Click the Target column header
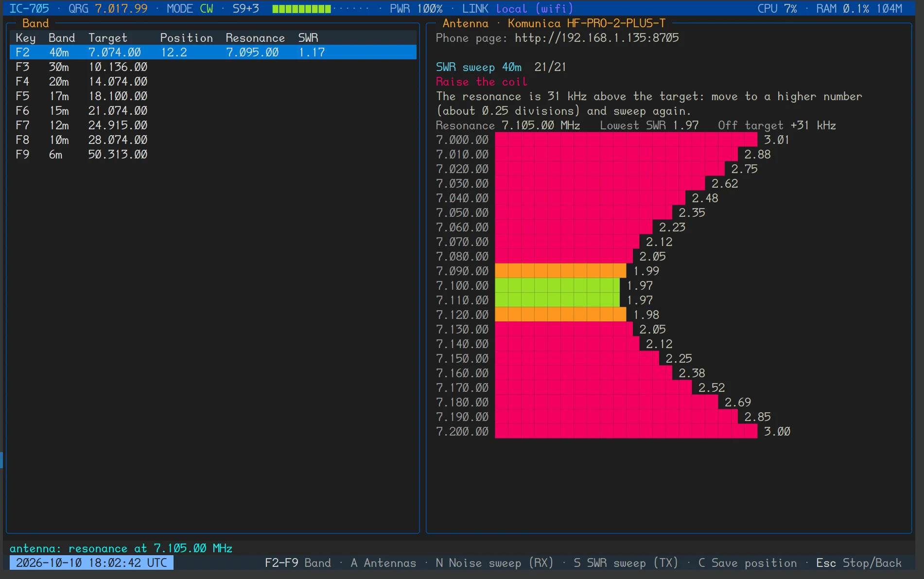 click(108, 38)
